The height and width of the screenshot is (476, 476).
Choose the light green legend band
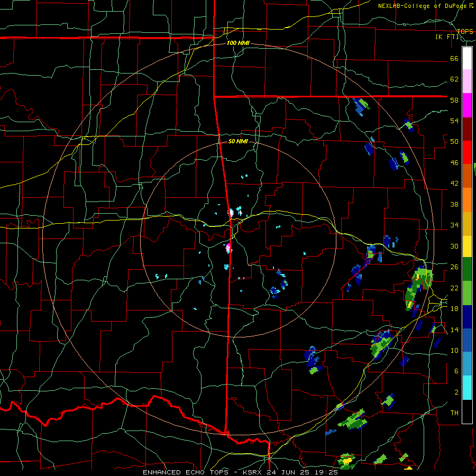(467, 293)
